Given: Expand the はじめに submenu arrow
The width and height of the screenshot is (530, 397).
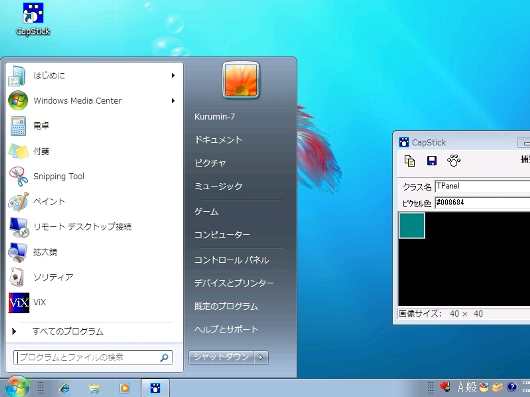Looking at the screenshot, I should (x=173, y=75).
